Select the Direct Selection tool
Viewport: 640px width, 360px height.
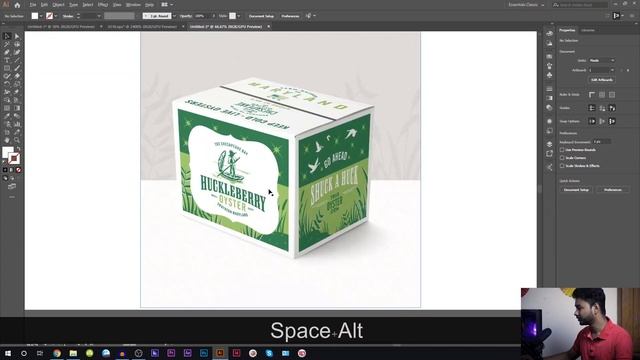click(17, 36)
